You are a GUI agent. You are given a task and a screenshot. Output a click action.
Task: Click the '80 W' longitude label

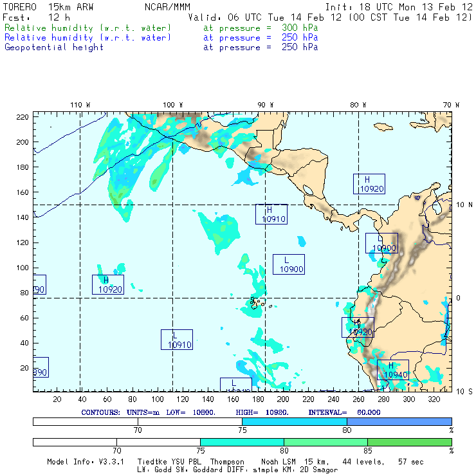(358, 105)
